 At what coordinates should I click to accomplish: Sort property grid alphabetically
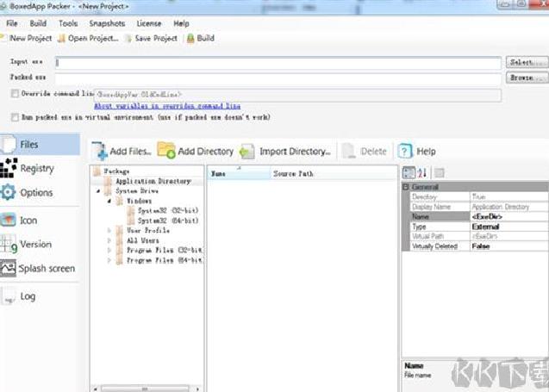pos(422,172)
